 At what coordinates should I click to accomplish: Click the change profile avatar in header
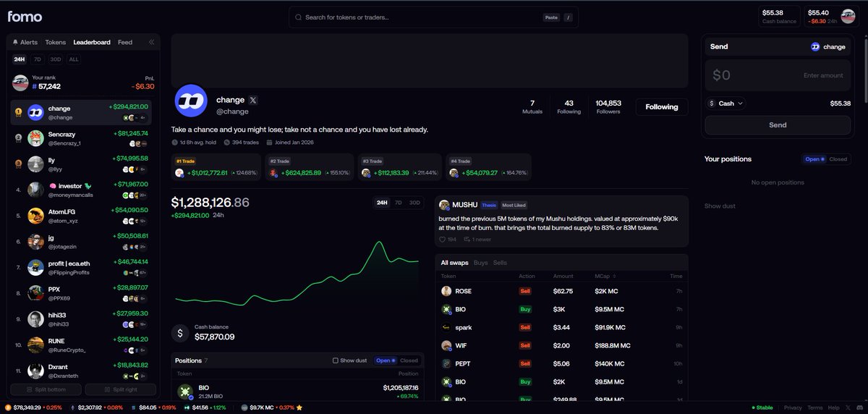tap(191, 101)
